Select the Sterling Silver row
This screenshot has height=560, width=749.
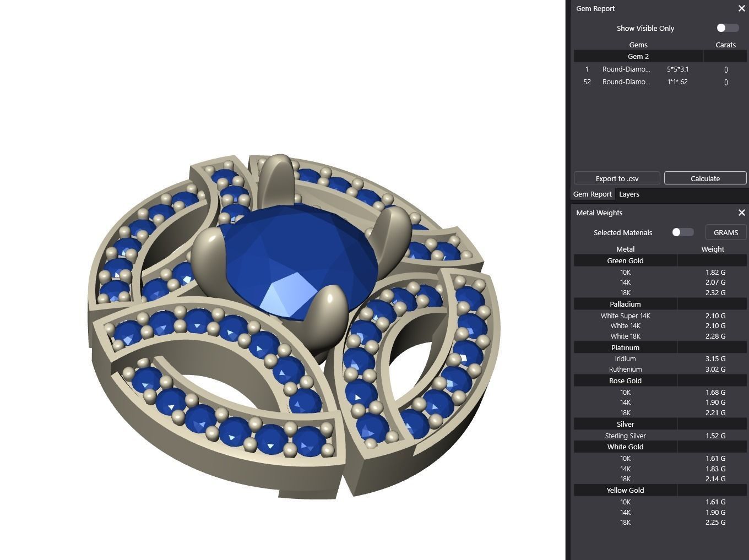[660, 436]
